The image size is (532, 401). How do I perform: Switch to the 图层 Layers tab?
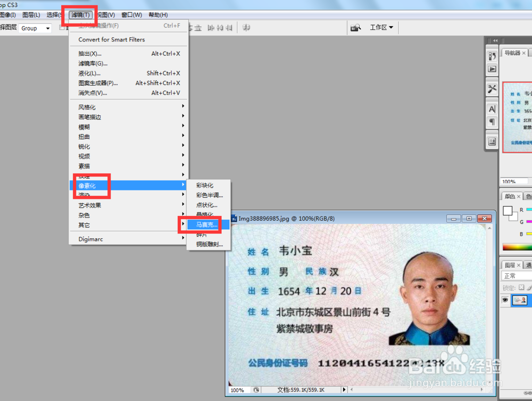510,265
